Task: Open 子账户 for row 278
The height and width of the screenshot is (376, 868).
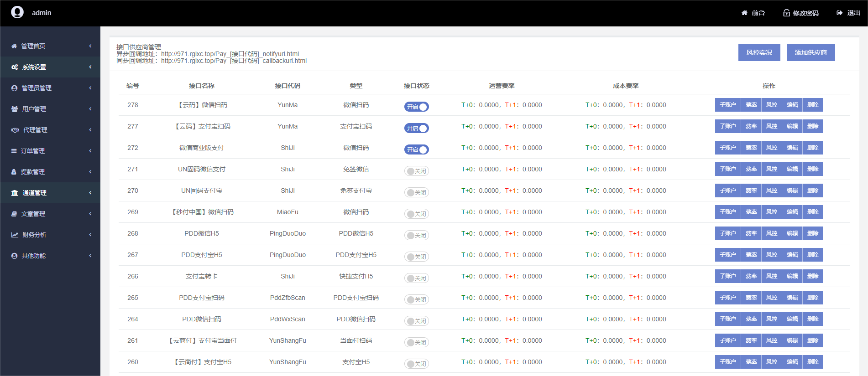Action: (728, 105)
